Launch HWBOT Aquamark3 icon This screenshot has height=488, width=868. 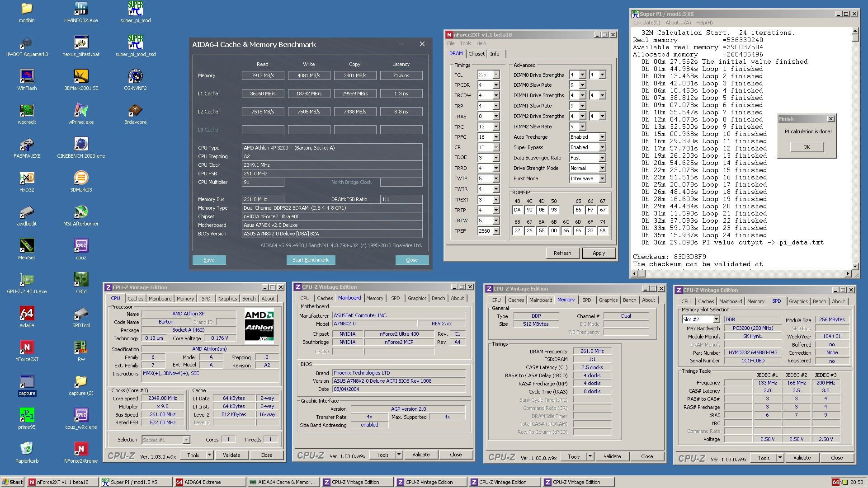[x=27, y=46]
